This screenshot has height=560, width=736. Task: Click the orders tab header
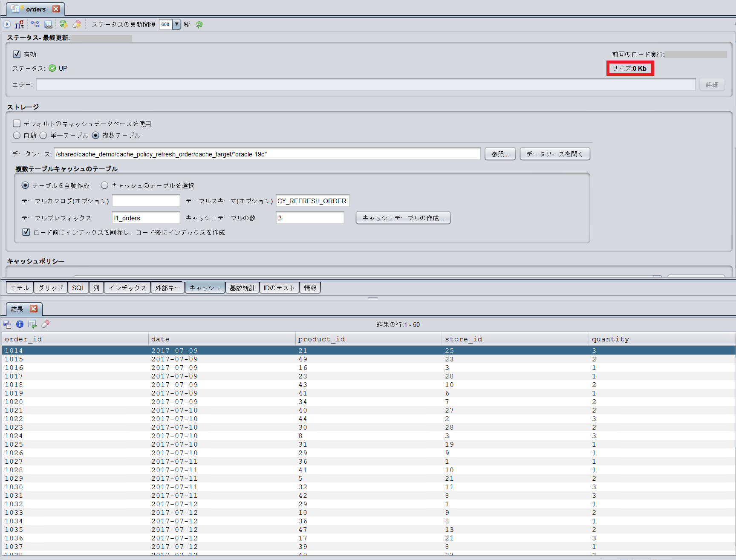(x=36, y=9)
